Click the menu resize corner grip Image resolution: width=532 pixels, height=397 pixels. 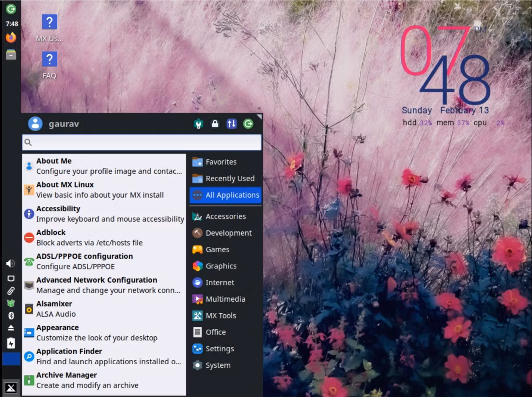coord(259,117)
